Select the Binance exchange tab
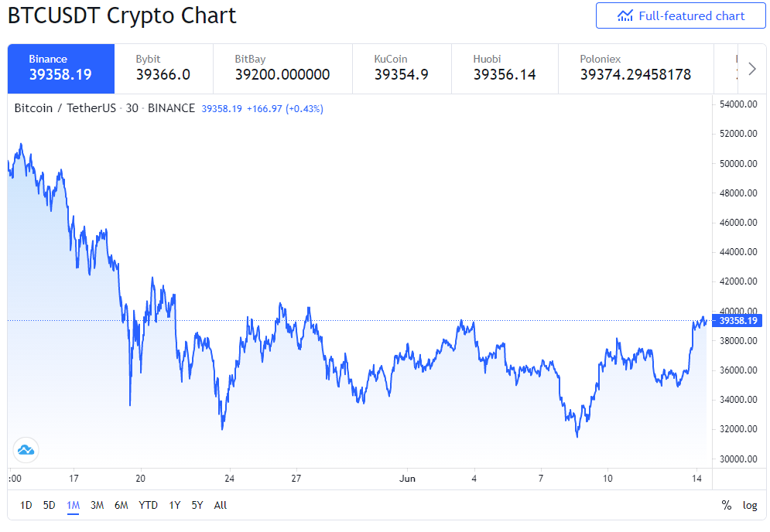 [61, 69]
